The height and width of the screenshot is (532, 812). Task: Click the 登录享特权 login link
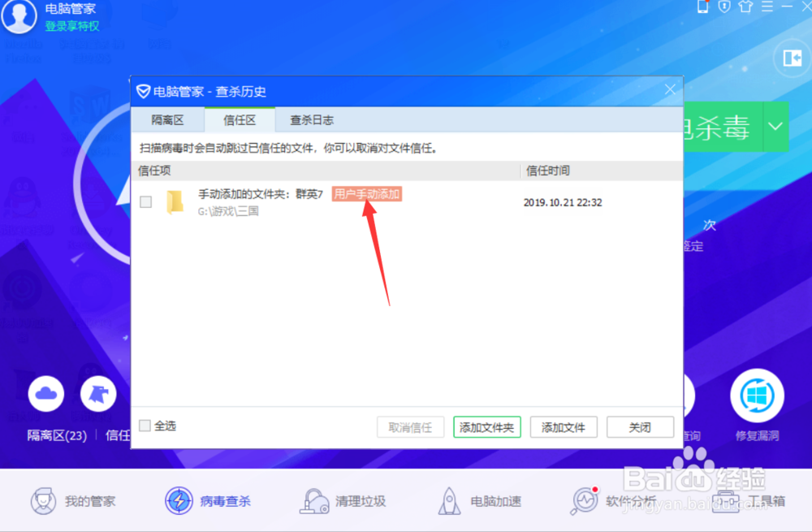(x=72, y=26)
